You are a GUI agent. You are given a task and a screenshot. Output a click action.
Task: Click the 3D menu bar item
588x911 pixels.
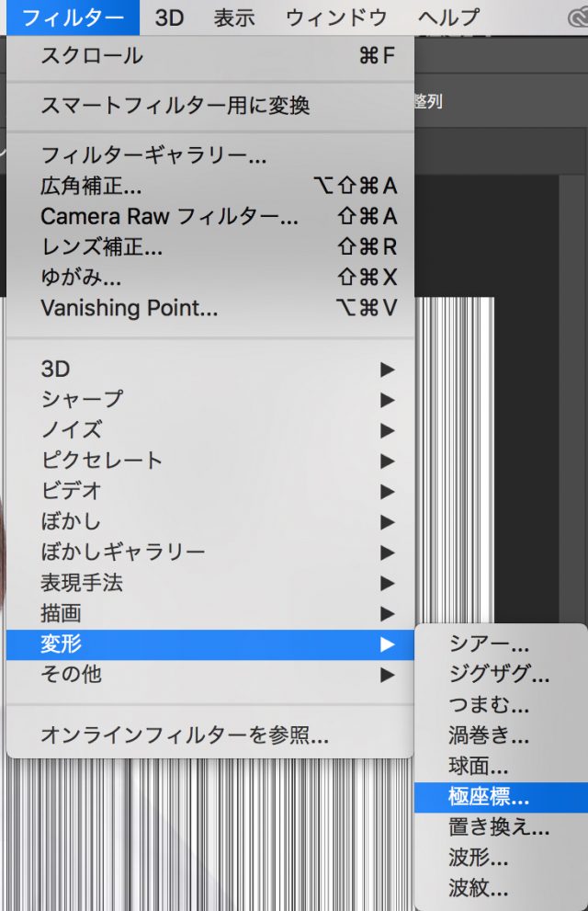pos(169,17)
